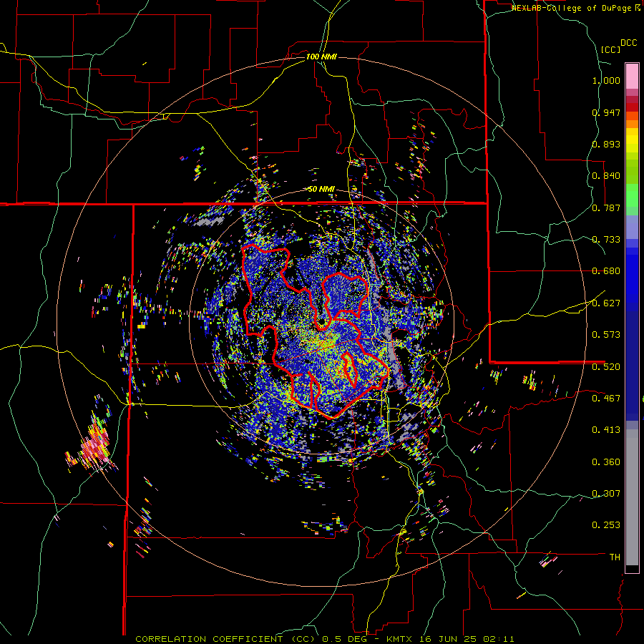Click the 0.307 legend value
This screenshot has width=644, height=644.
coord(606,493)
